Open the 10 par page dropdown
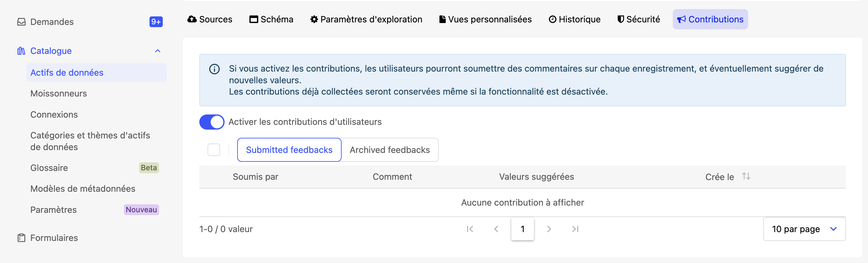The width and height of the screenshot is (868, 263). [x=804, y=229]
